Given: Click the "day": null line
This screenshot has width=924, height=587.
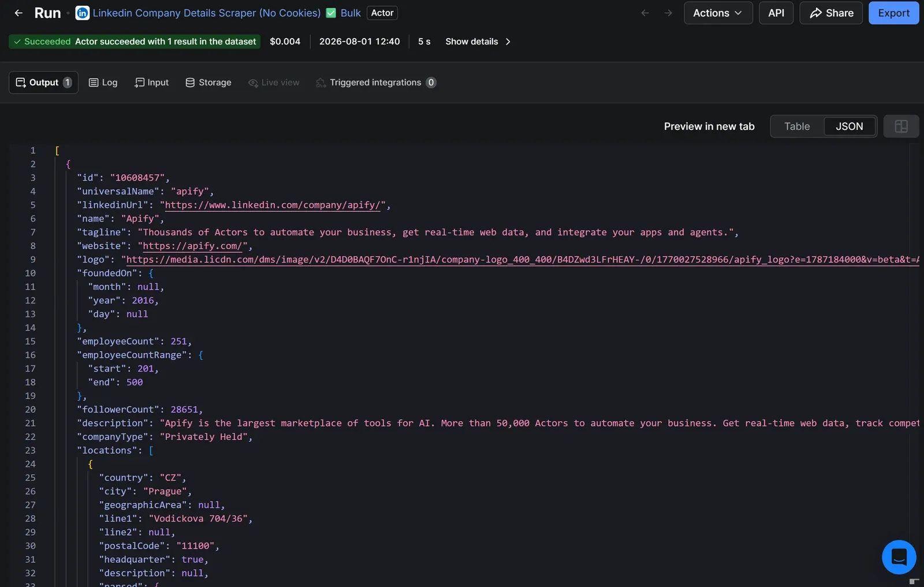Looking at the screenshot, I should click(118, 314).
